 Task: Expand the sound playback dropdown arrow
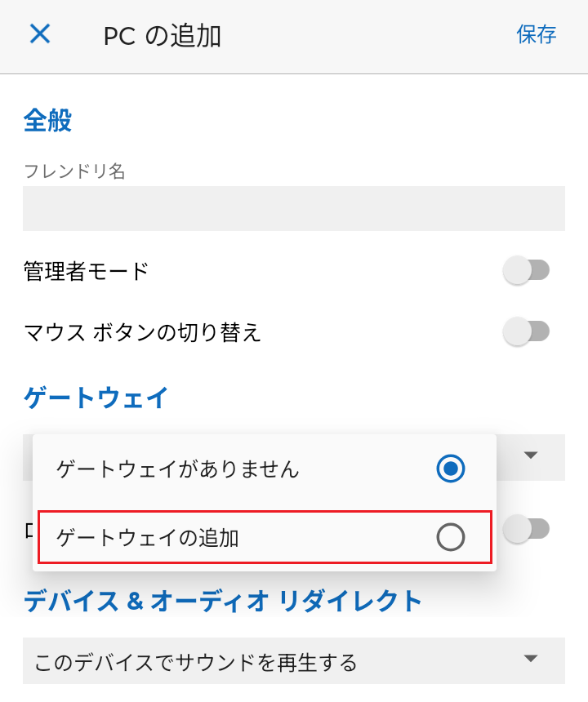[x=532, y=658]
